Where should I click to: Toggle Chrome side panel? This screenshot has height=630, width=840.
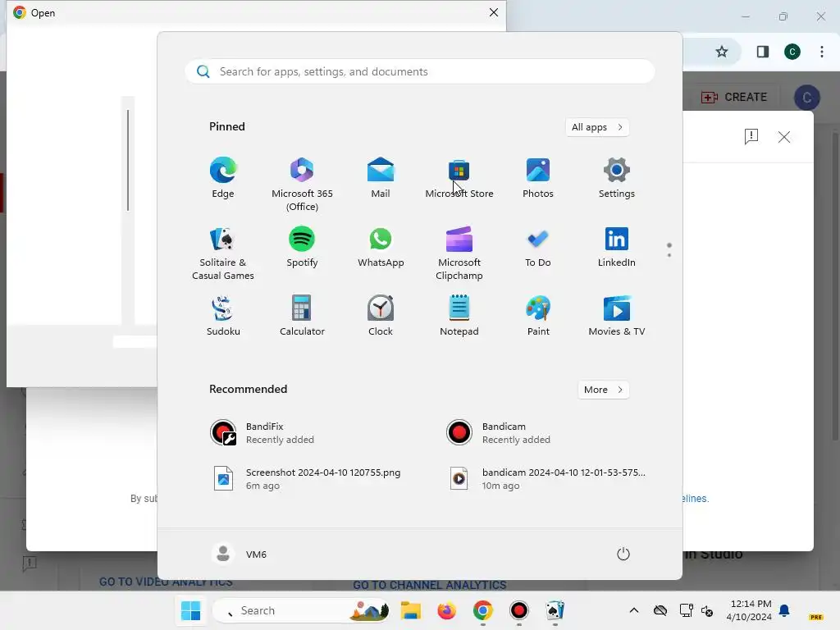(x=763, y=52)
